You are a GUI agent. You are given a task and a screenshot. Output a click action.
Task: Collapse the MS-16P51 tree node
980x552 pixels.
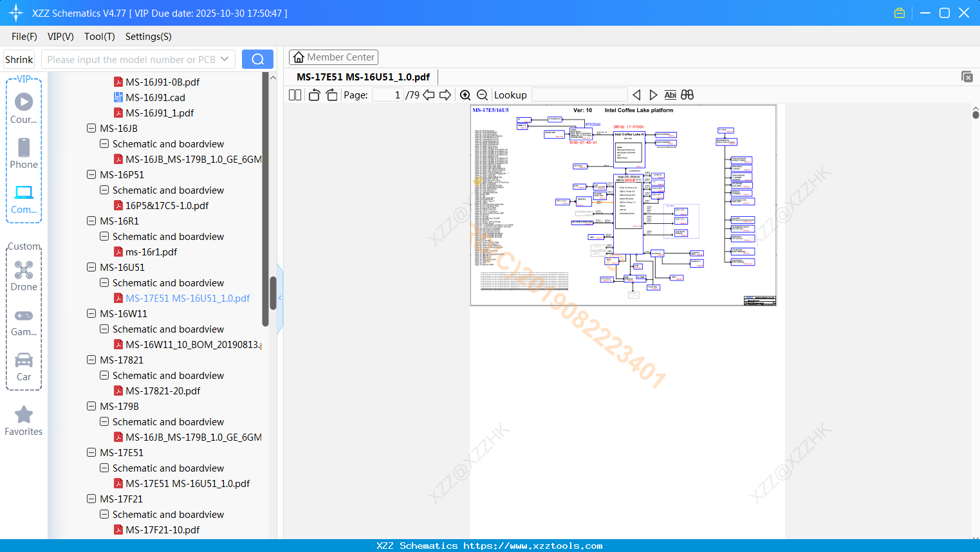(91, 174)
